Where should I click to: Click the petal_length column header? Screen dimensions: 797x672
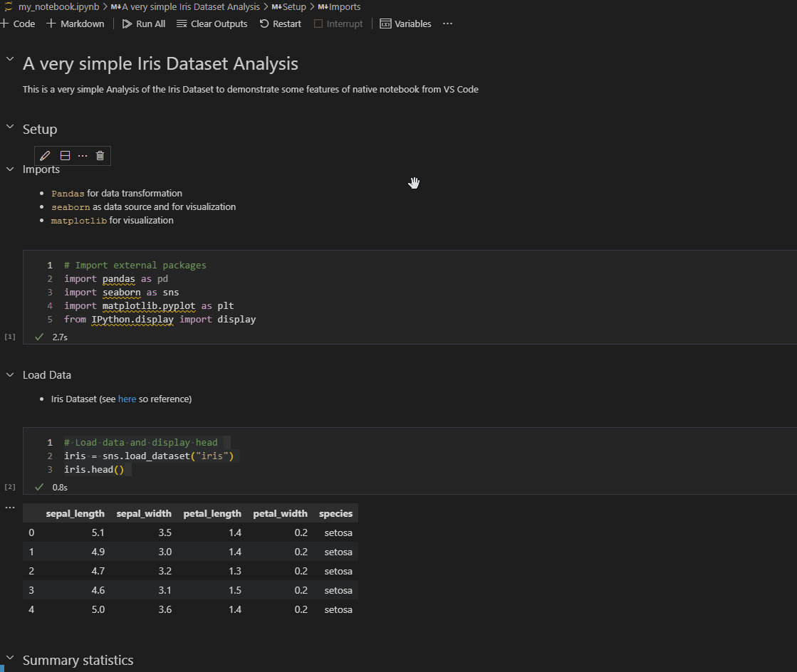click(x=212, y=513)
